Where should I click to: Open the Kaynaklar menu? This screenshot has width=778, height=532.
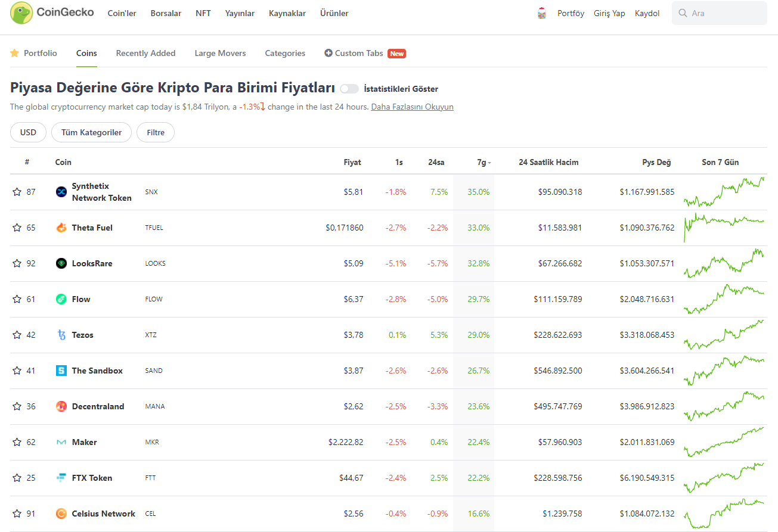287,13
